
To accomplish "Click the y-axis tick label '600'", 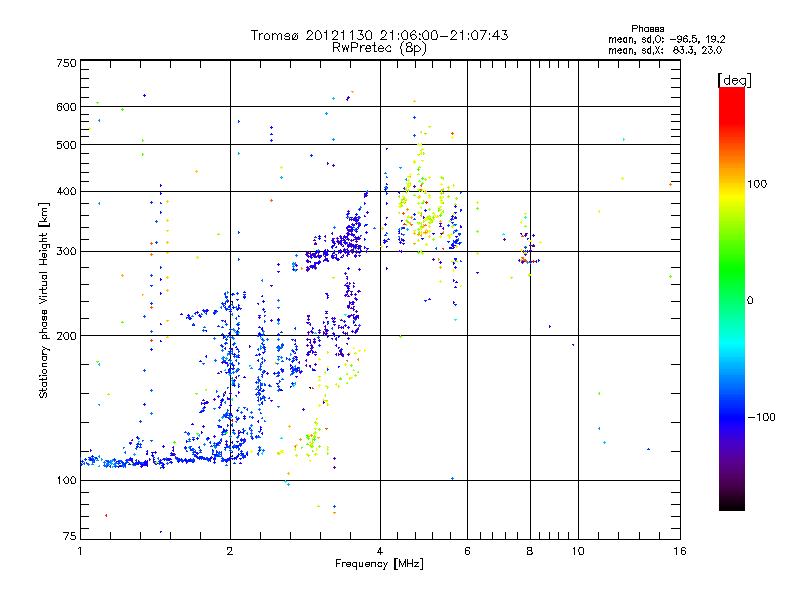I will pyautogui.click(x=66, y=107).
